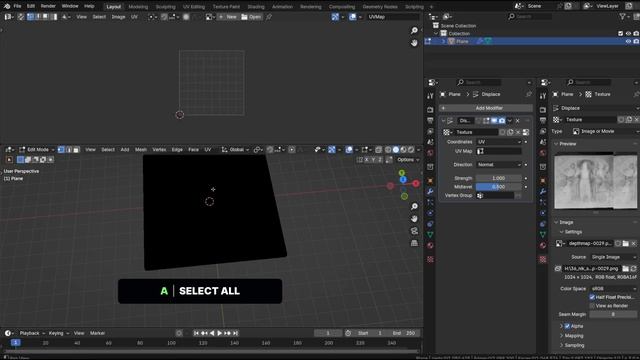Click zoom magnifier icon in UV editor
The image size is (640, 360).
(x=414, y=31)
